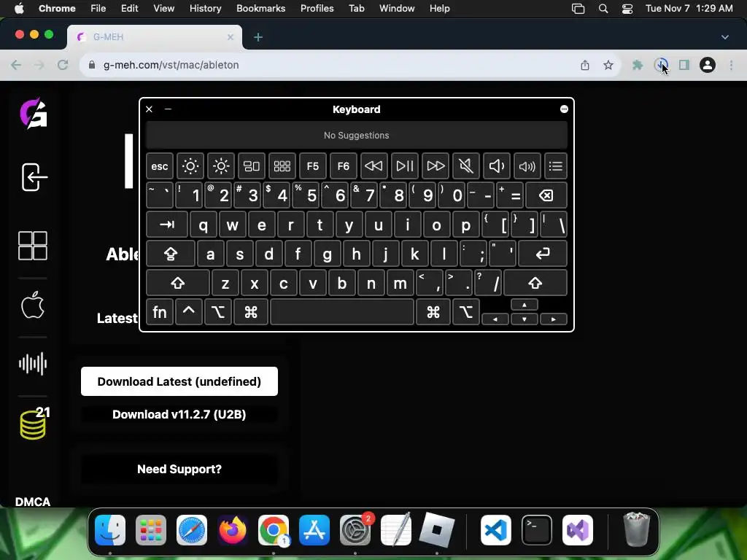Click the address bar URL field

click(x=333, y=65)
